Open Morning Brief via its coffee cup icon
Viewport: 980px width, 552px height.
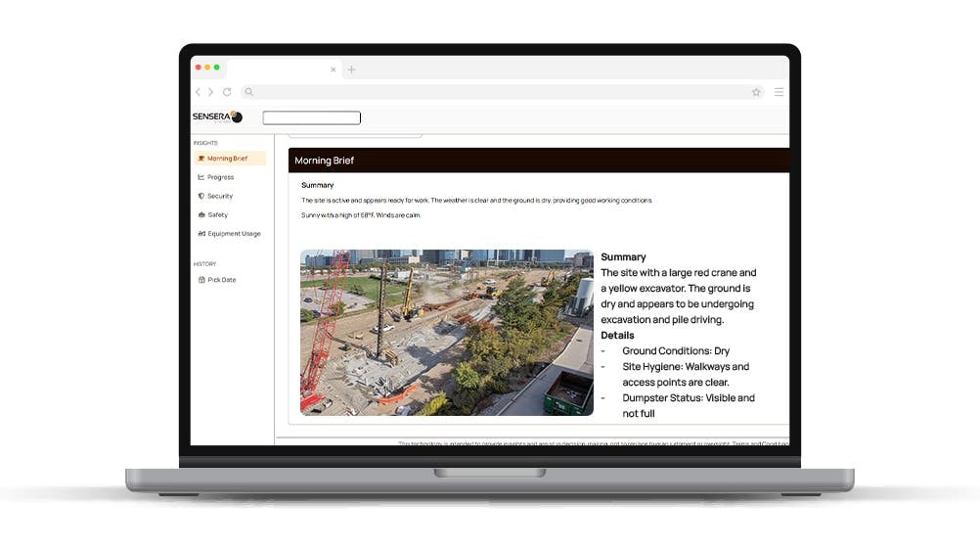click(x=201, y=159)
